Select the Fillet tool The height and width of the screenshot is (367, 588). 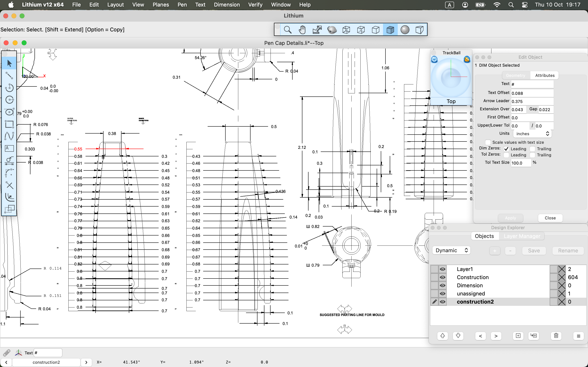[9, 172]
